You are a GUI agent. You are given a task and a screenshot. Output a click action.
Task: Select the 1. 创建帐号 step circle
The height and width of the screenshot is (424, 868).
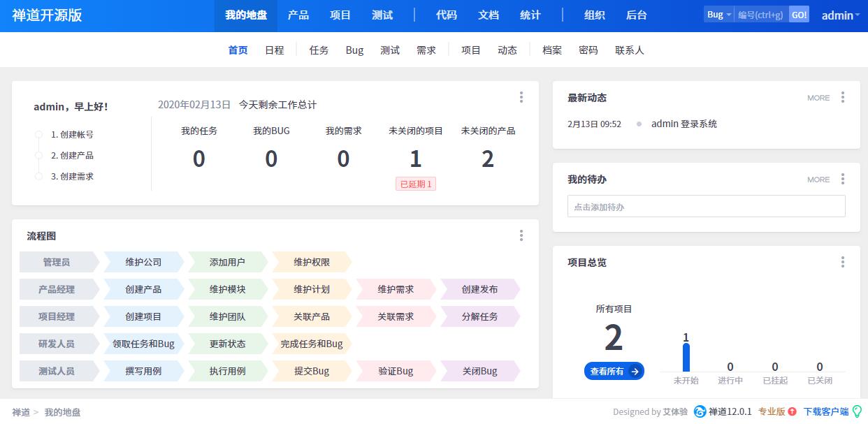(x=39, y=134)
